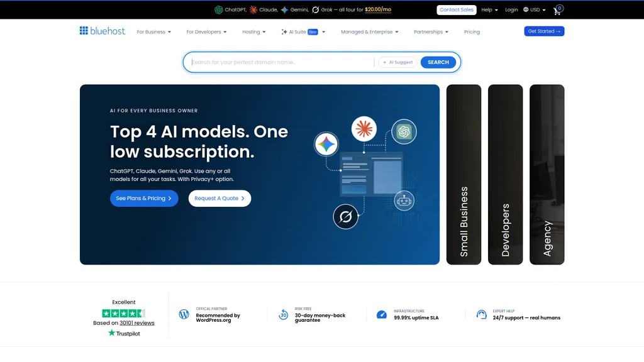The image size is (644, 362).
Task: Click the Grok icon in the top banner
Action: pyautogui.click(x=316, y=10)
